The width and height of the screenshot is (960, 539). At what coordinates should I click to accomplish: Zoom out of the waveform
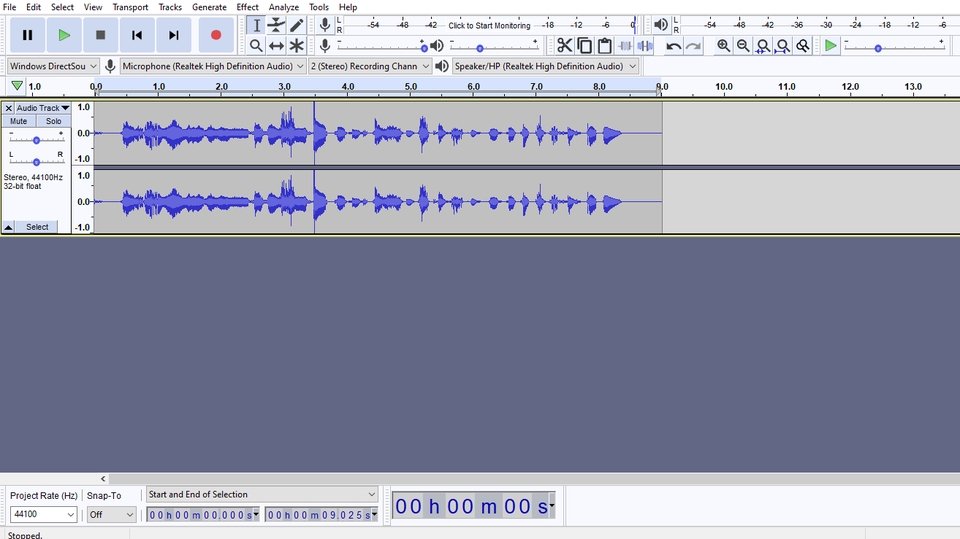coord(743,45)
